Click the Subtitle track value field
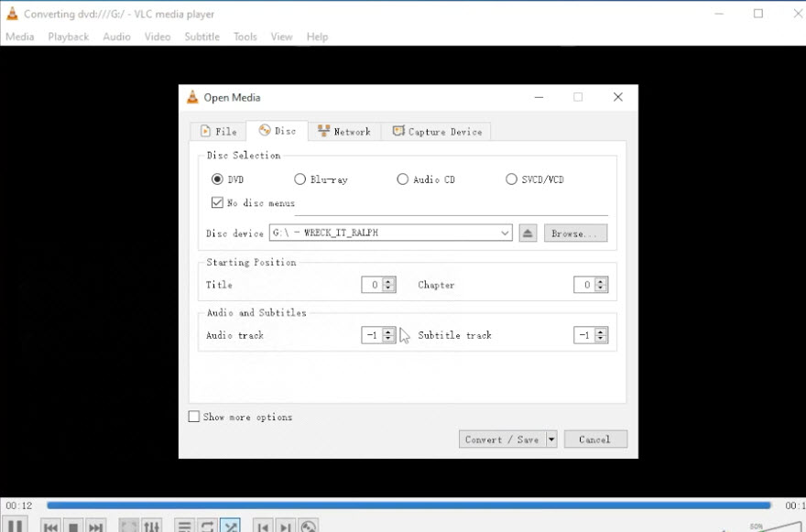Screen dimensions: 806x532 [x=584, y=335]
